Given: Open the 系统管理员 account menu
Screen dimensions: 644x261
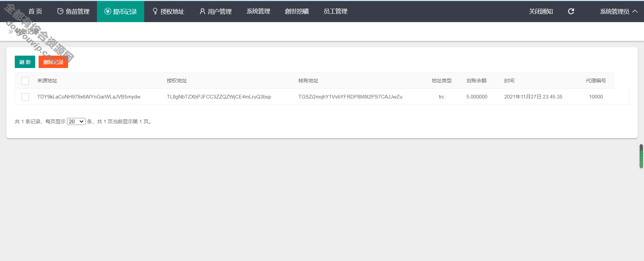Looking at the screenshot, I should click(x=619, y=11).
